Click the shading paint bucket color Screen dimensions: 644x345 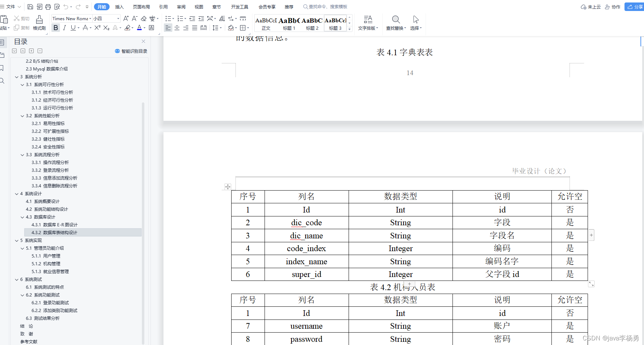(231, 28)
